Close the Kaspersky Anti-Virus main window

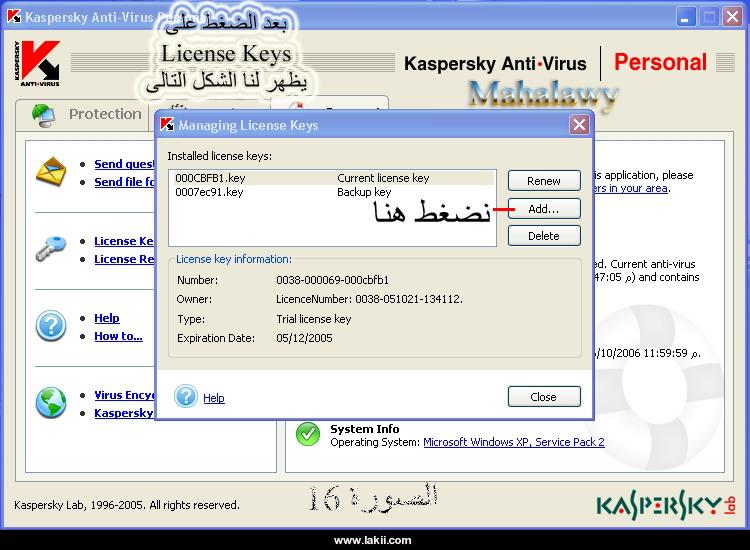(732, 17)
